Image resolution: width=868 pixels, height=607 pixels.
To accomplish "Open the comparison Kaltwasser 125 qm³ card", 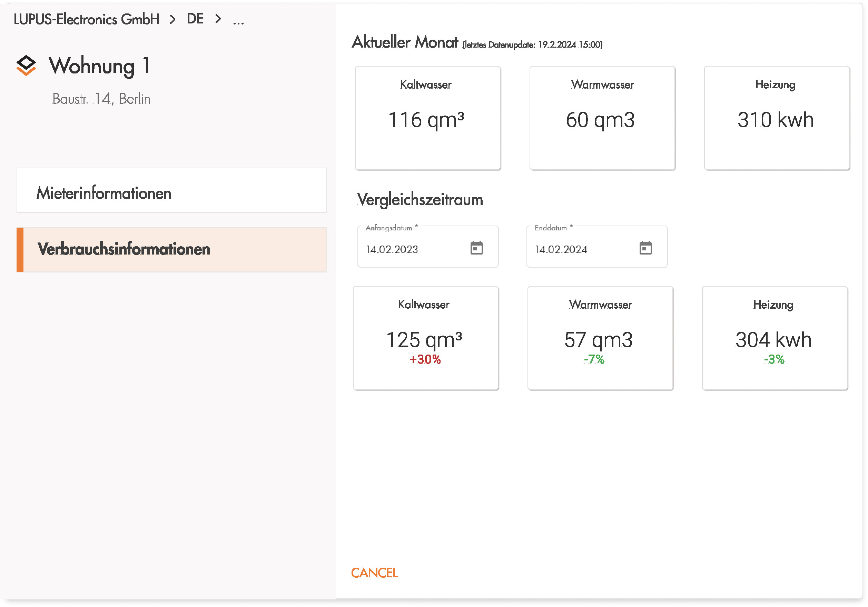I will point(426,338).
